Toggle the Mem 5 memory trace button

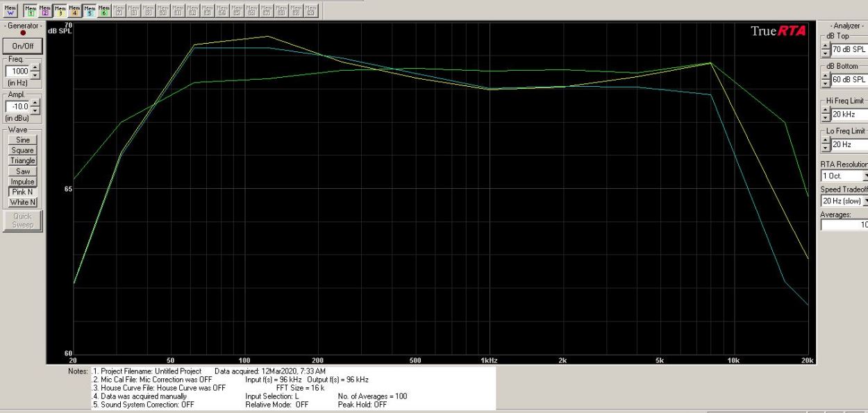pyautogui.click(x=90, y=10)
